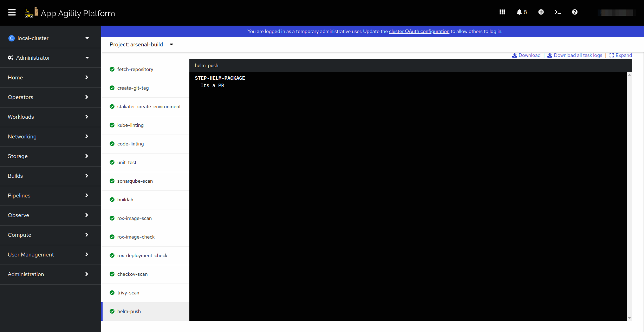
Task: Click the plus import/add icon
Action: (x=541, y=12)
